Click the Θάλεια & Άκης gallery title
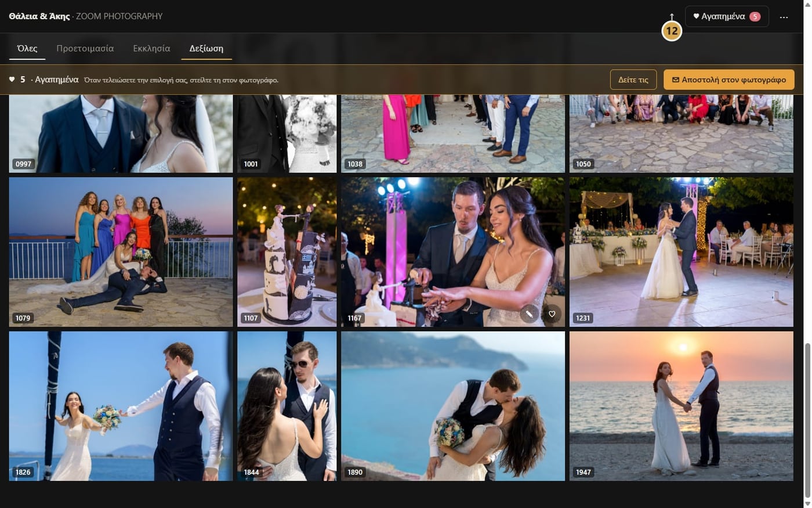The height and width of the screenshot is (508, 812). [x=39, y=16]
